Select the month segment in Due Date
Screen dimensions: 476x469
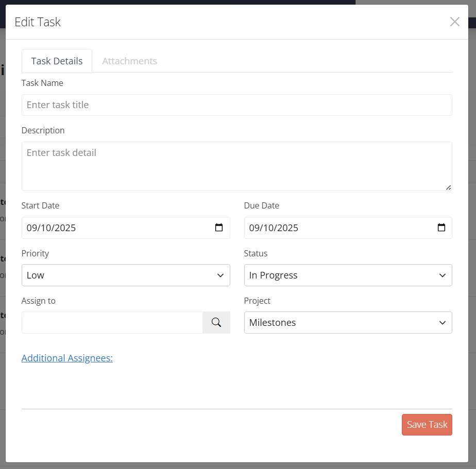254,228
